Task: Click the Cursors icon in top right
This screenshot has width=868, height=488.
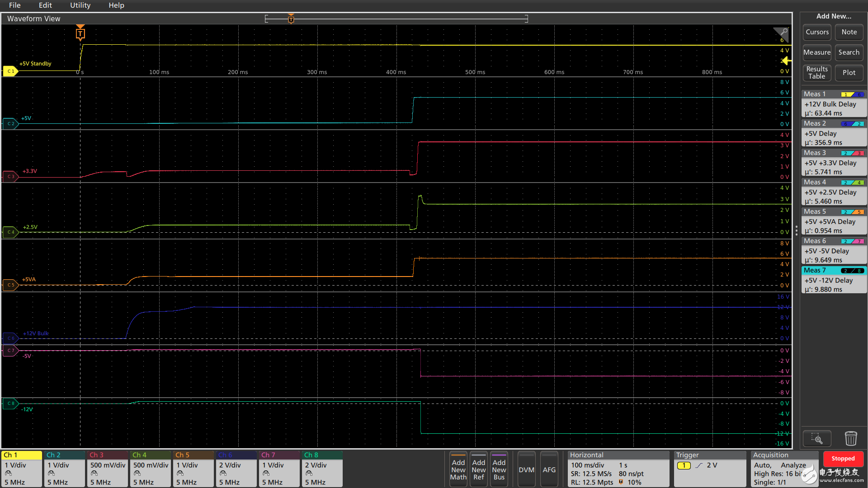Action: click(817, 32)
